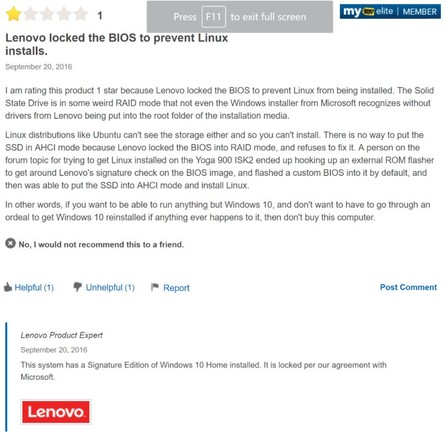Click the third gray rating star
Viewport: 445px width, 432px height.
click(x=47, y=14)
